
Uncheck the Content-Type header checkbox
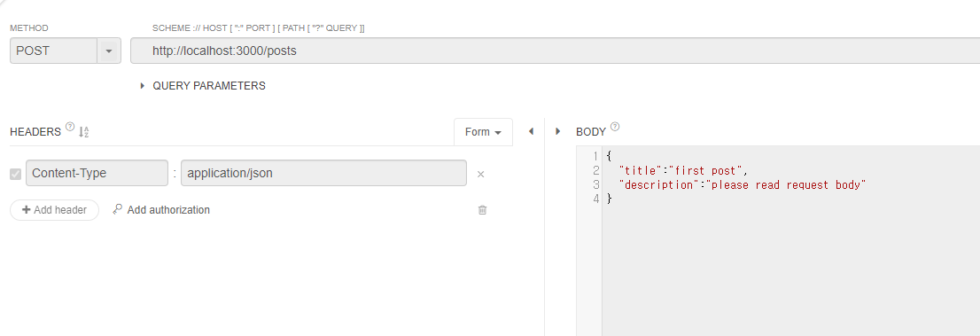16,174
